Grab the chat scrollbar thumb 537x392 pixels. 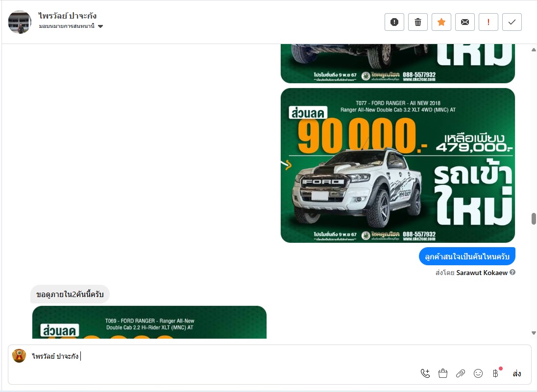534,219
